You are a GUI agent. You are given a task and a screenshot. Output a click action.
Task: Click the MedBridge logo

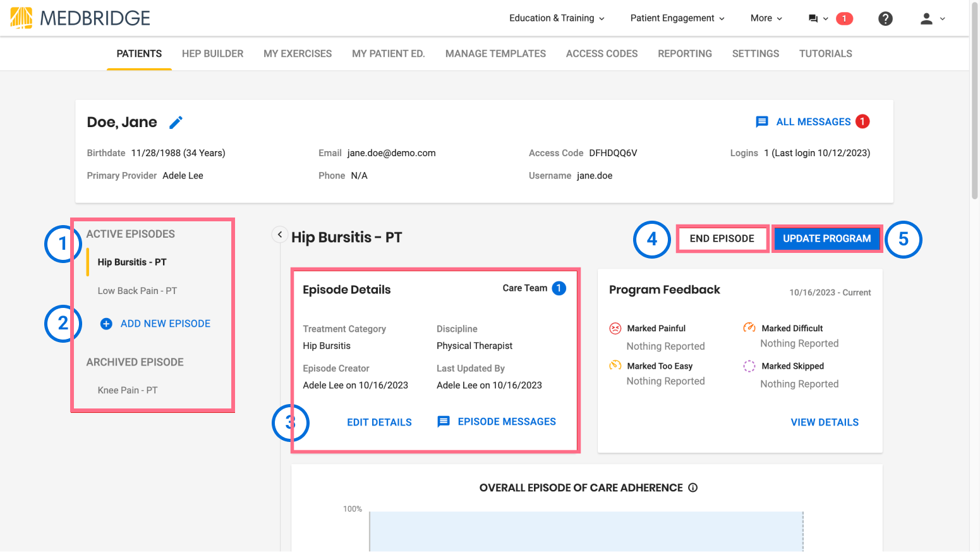click(x=80, y=18)
